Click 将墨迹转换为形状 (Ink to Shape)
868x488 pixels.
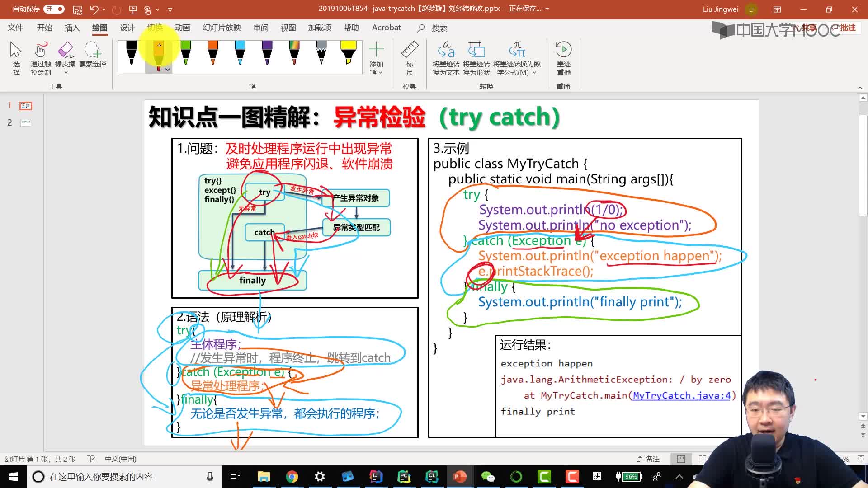476,59
